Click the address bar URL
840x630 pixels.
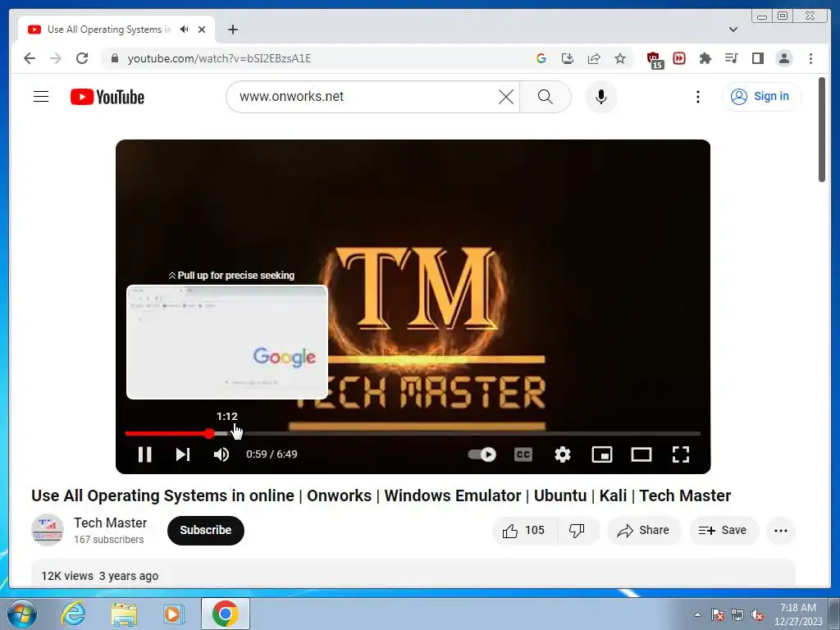click(219, 58)
